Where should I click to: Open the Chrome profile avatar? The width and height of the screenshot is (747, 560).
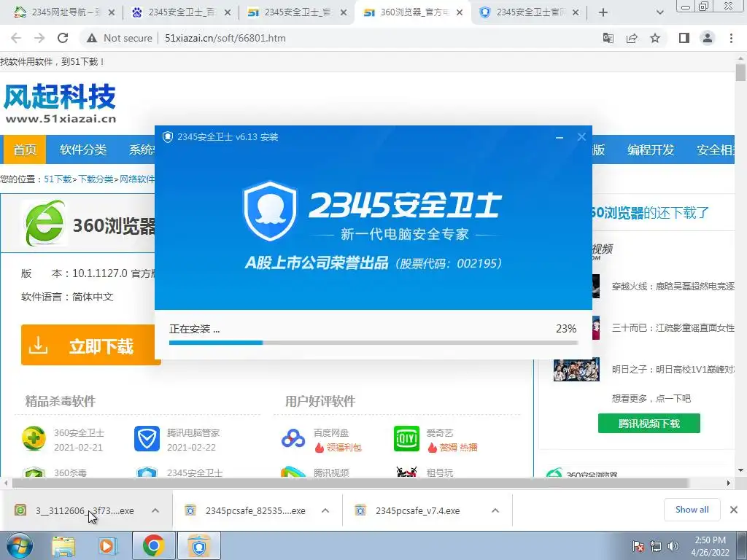708,38
